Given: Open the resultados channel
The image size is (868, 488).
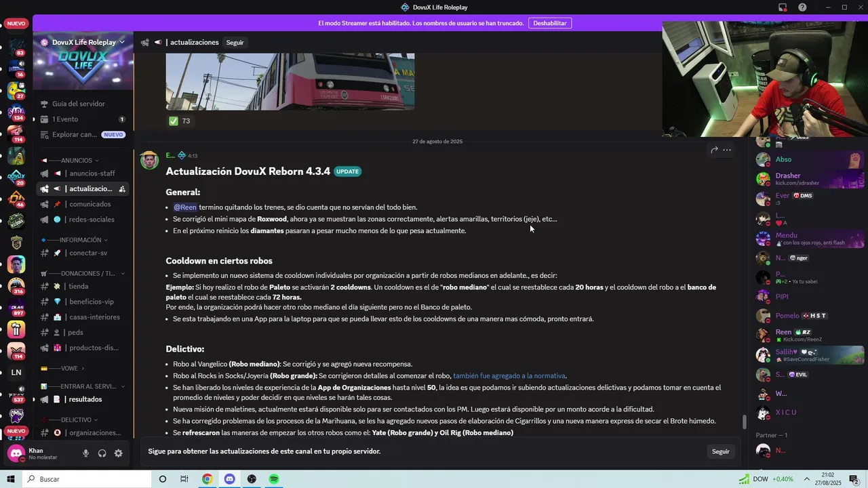Looking at the screenshot, I should pyautogui.click(x=83, y=399).
